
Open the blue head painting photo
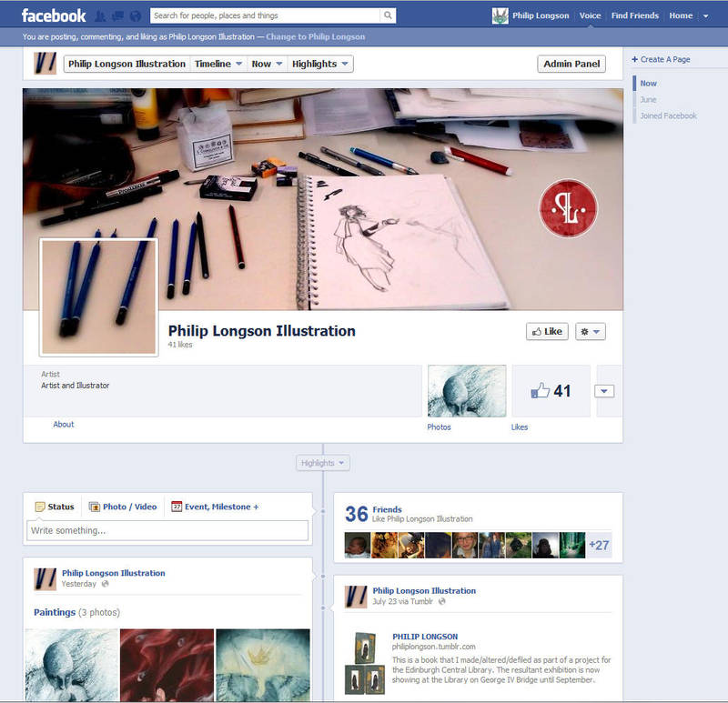[72, 665]
